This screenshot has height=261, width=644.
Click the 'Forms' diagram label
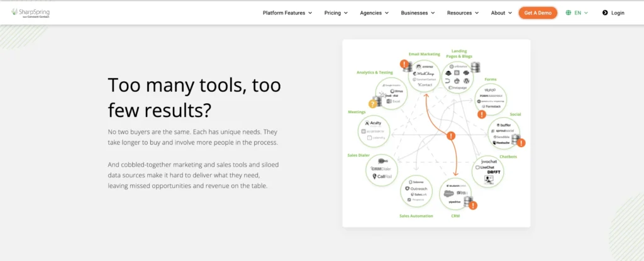pyautogui.click(x=491, y=79)
